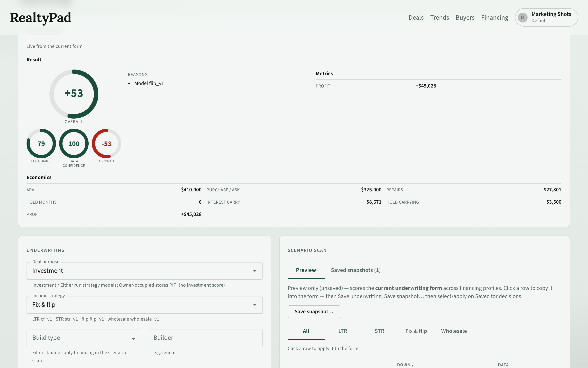Focus the Builder input field

[205, 338]
